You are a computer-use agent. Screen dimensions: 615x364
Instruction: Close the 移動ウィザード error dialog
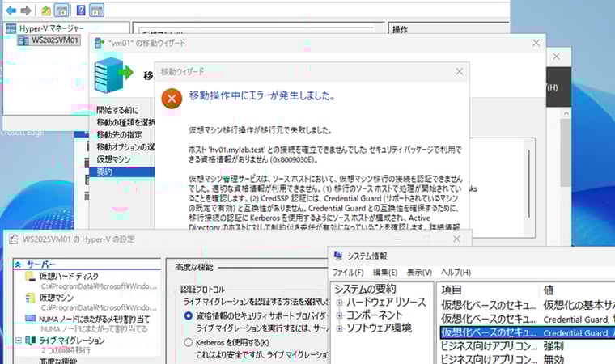460,71
